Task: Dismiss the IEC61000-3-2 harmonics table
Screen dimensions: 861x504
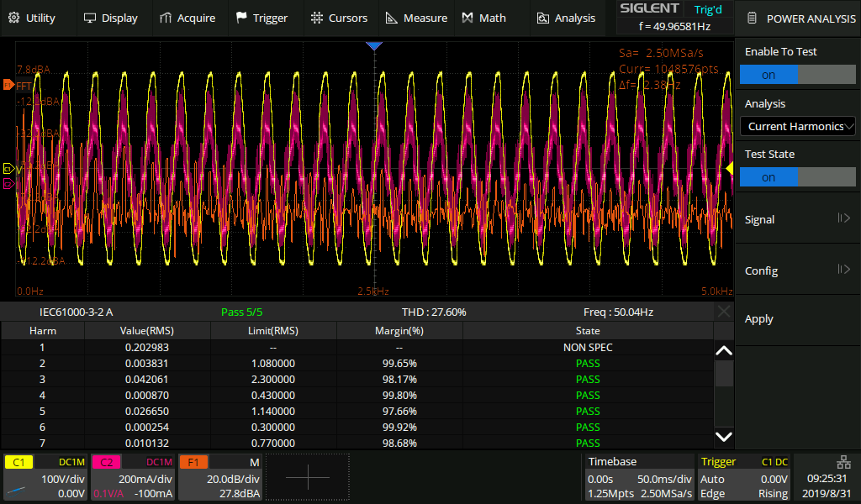Action: (x=723, y=312)
